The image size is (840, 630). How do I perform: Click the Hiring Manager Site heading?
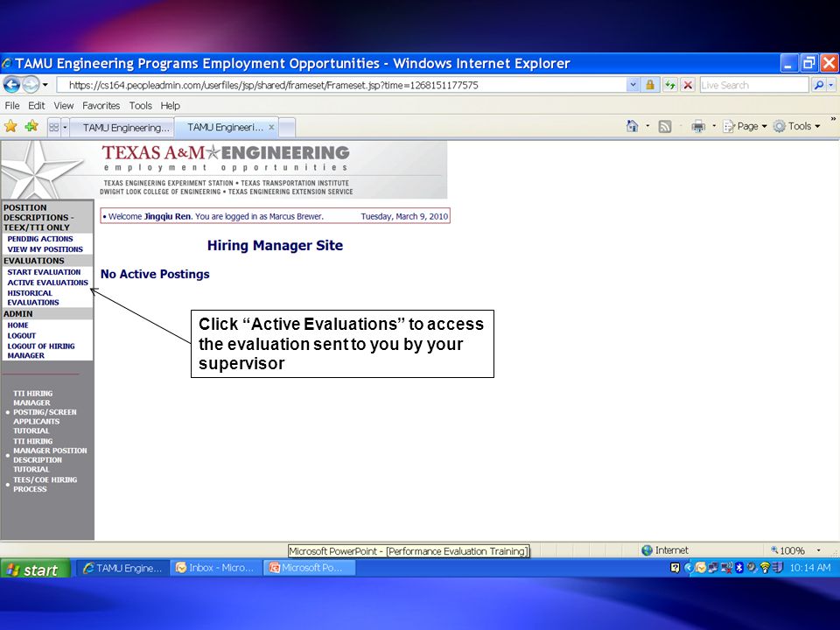tap(275, 245)
